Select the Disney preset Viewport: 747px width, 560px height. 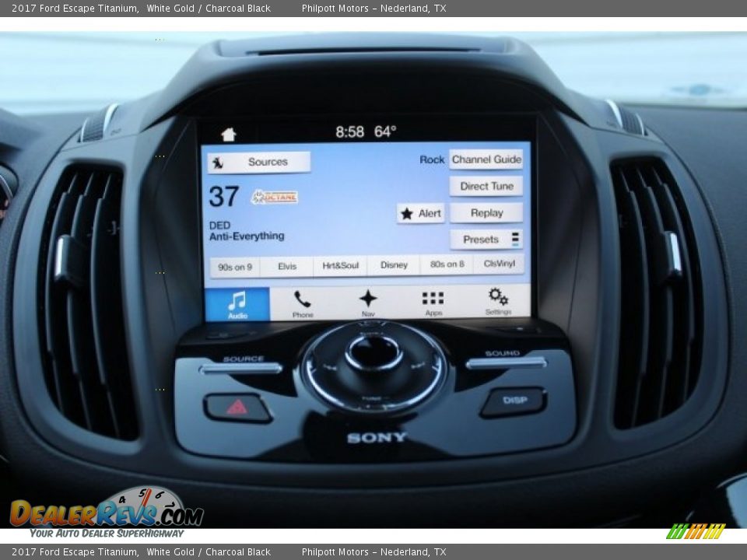[x=394, y=265]
